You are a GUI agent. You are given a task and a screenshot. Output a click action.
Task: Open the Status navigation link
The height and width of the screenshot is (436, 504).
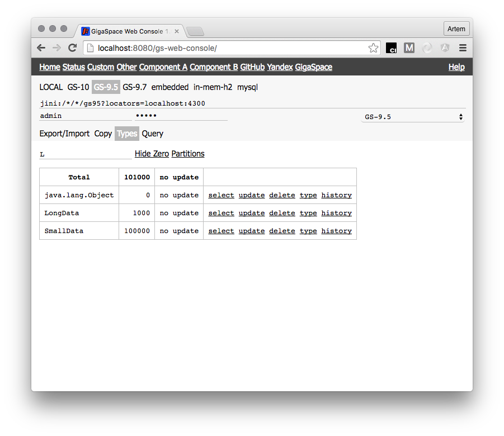[74, 67]
